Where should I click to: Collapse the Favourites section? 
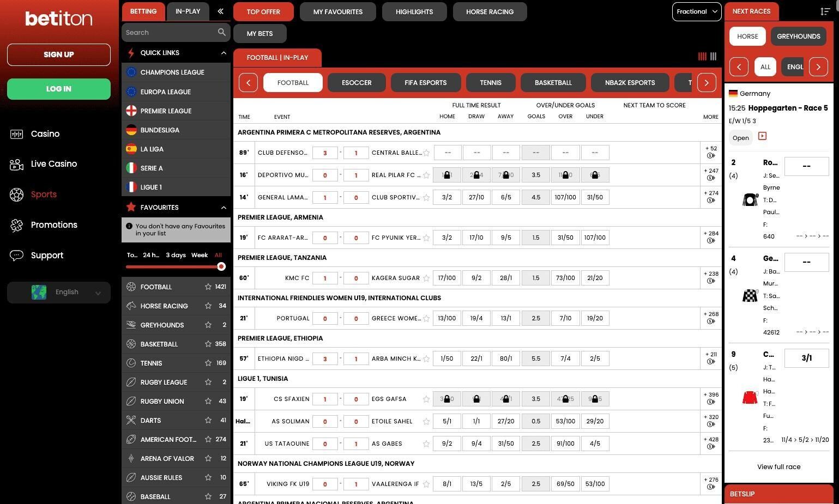pyautogui.click(x=224, y=208)
